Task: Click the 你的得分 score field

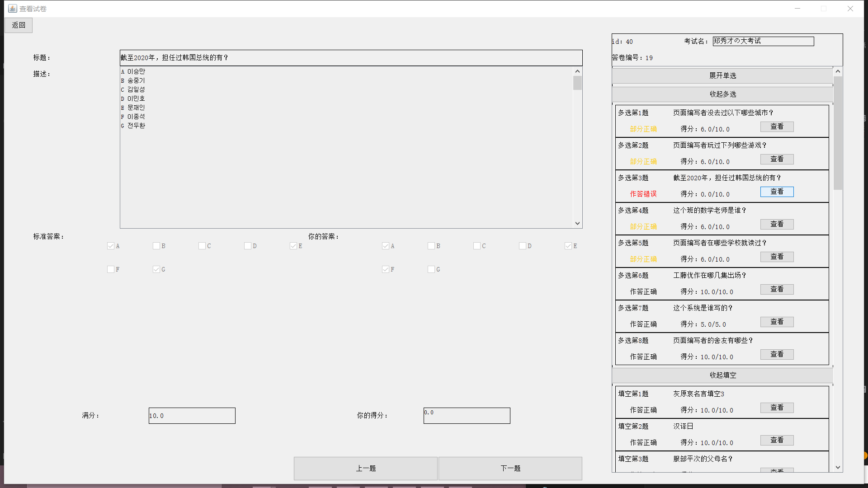Action: click(x=466, y=416)
